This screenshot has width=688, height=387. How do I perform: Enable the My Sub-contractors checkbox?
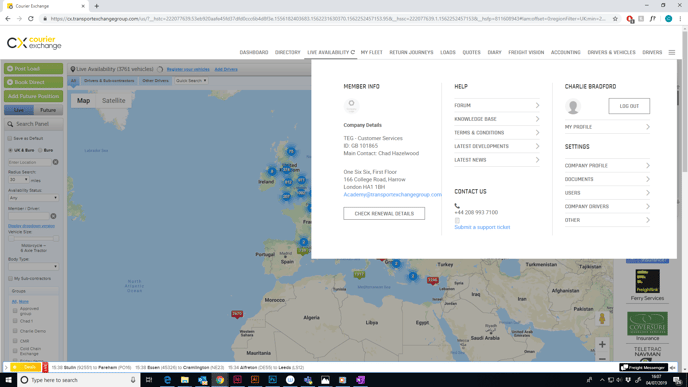tap(10, 278)
